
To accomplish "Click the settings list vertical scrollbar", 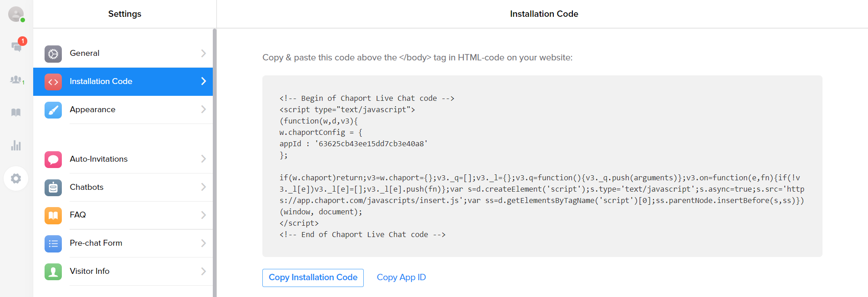I will [215, 163].
